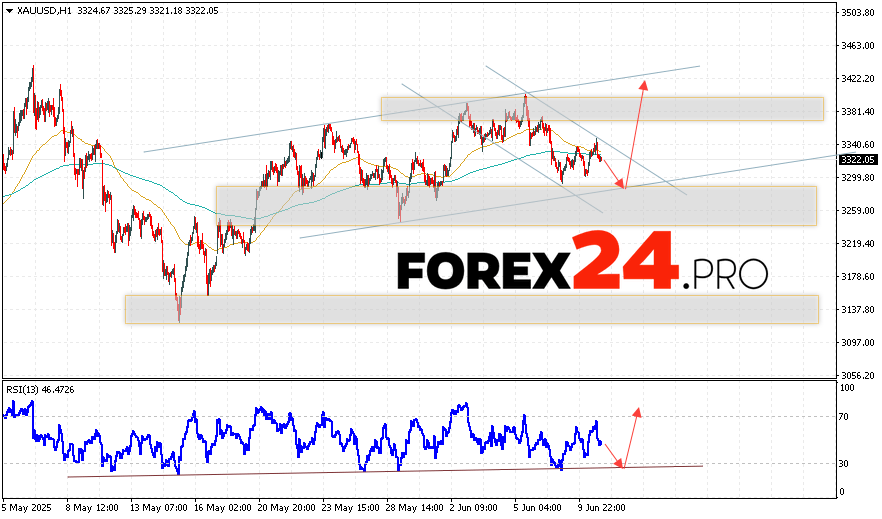
Task: Select the bottom grey zone near 3137.80
Action: (x=471, y=309)
